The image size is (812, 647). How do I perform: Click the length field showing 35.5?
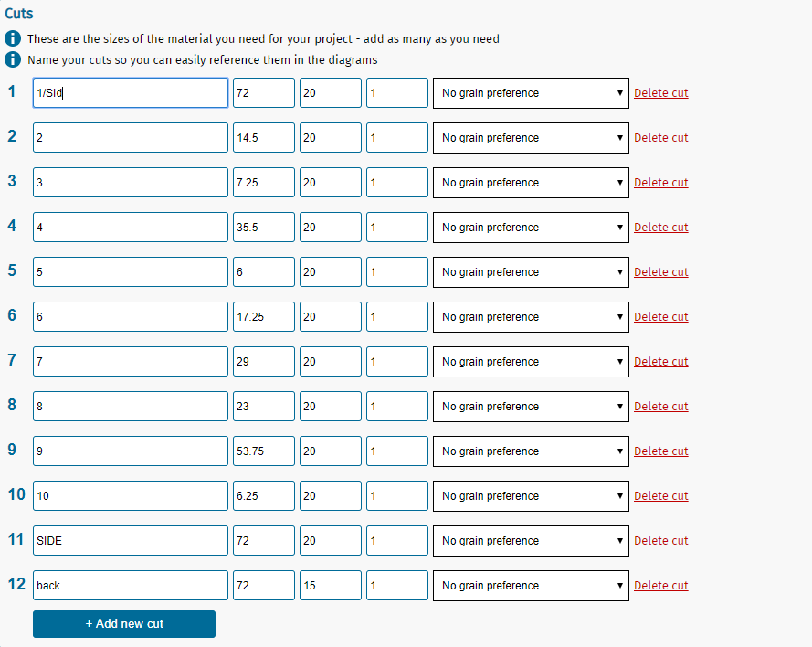coord(263,228)
